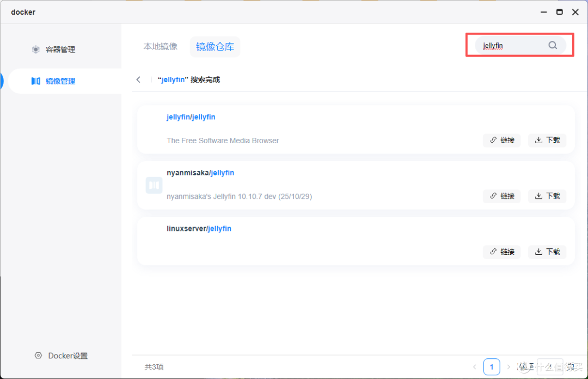Click the Docker设置 gear icon
Image resolution: width=588 pixels, height=379 pixels.
click(38, 356)
